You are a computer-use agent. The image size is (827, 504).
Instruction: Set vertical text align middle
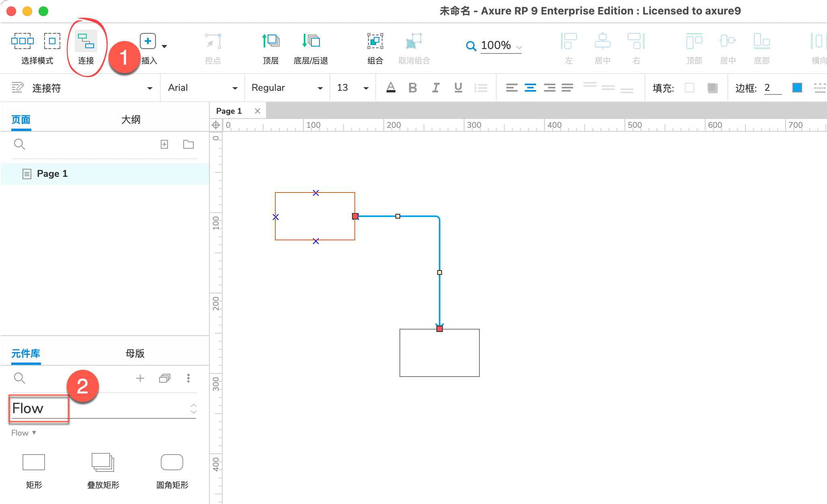click(608, 88)
